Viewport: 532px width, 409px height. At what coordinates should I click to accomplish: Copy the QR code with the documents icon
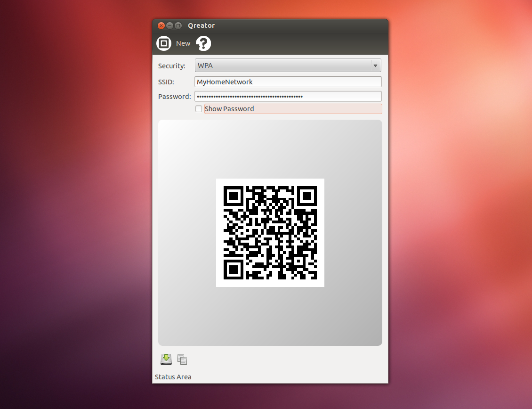coord(182,360)
